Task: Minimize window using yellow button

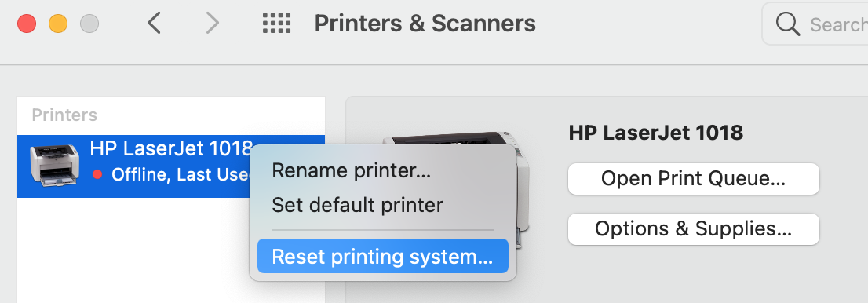Action: (x=58, y=24)
